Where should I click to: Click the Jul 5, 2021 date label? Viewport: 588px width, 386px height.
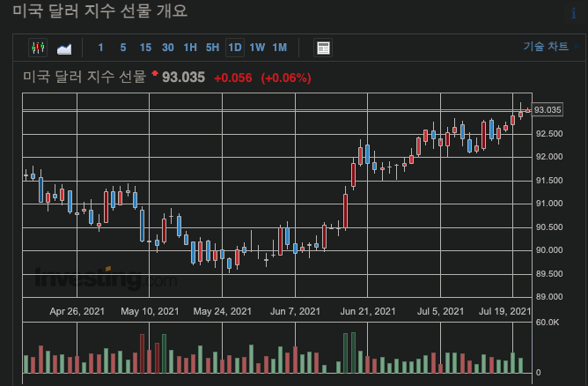coord(441,311)
